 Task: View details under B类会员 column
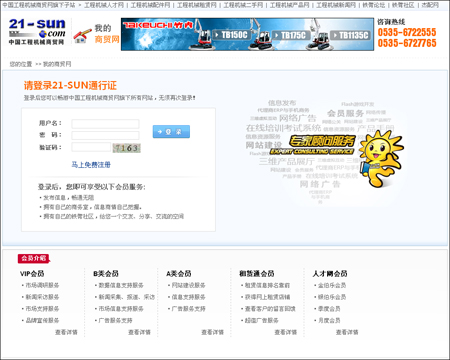pyautogui.click(x=139, y=332)
